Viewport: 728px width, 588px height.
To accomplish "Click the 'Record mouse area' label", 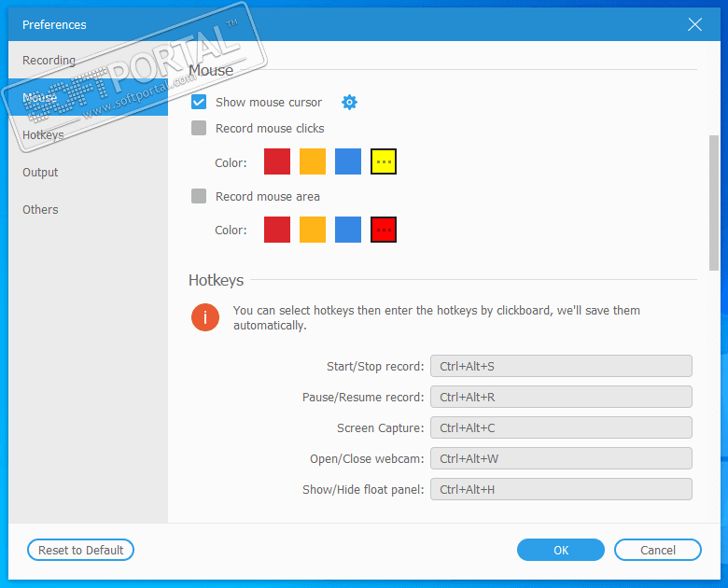I will (x=268, y=196).
